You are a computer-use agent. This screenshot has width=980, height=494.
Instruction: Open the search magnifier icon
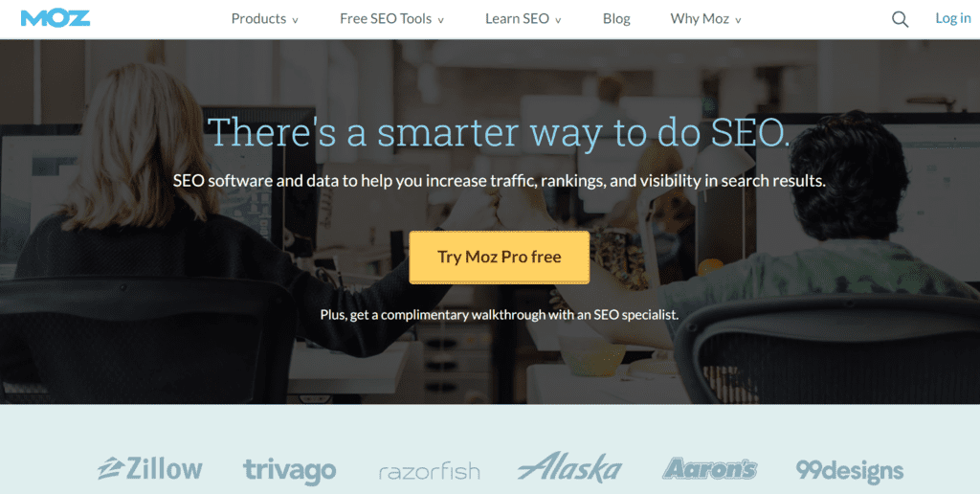(900, 19)
